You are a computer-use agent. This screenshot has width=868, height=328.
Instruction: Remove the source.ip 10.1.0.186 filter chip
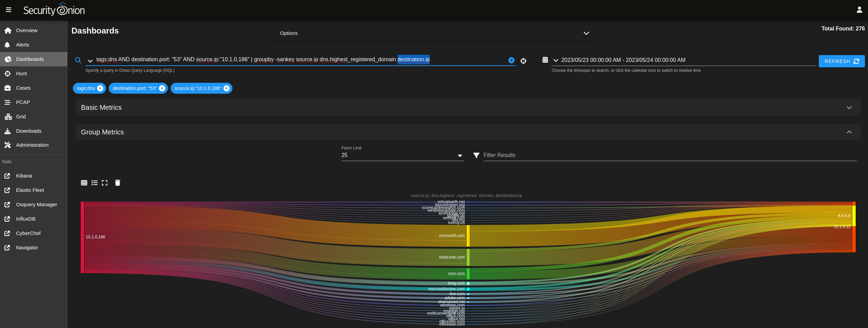pos(227,88)
